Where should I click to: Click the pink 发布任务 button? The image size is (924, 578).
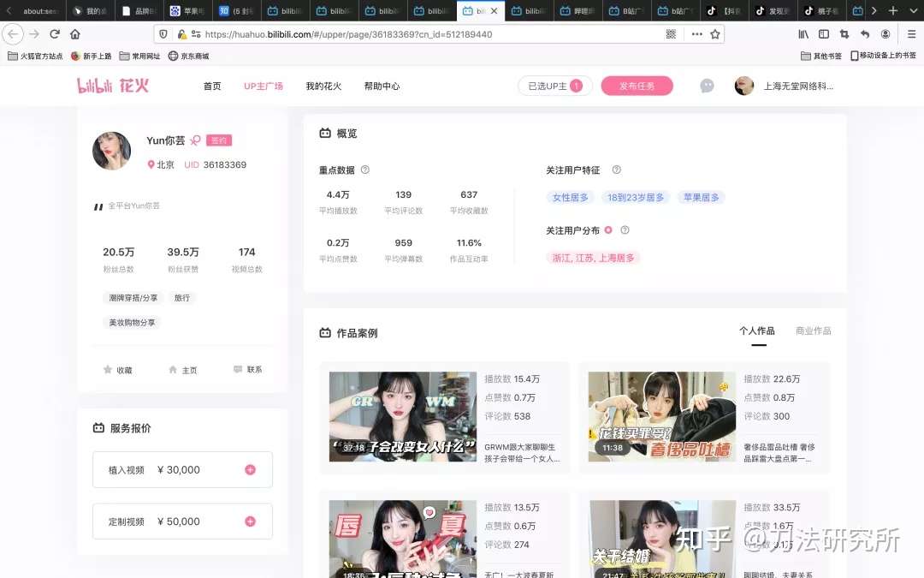click(637, 86)
